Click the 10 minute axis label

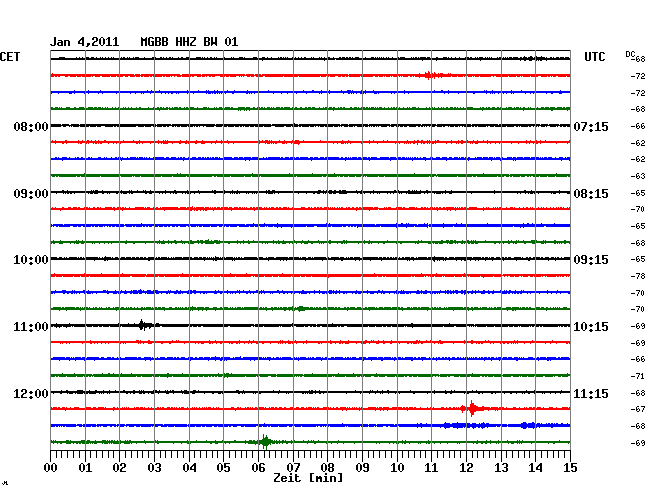tap(397, 468)
